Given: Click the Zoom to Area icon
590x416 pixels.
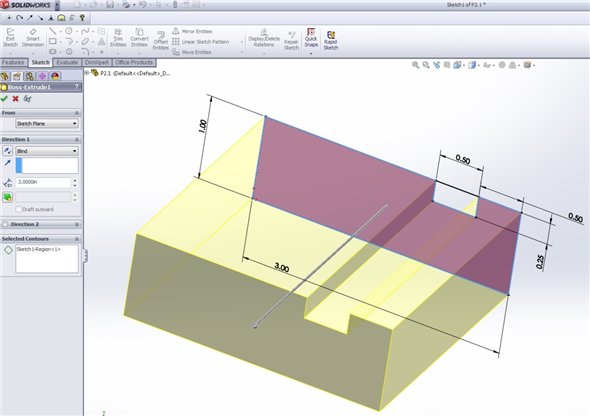Looking at the screenshot, I should (x=426, y=65).
